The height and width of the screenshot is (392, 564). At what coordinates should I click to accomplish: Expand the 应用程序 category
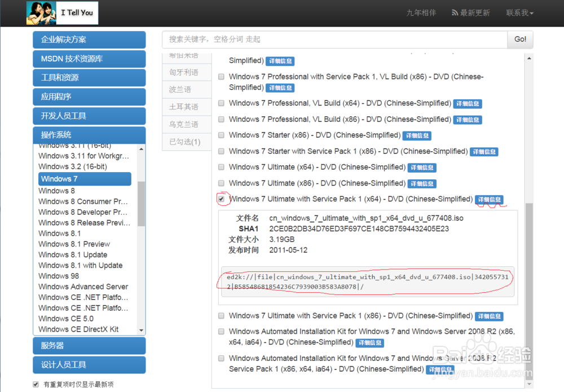tap(89, 97)
